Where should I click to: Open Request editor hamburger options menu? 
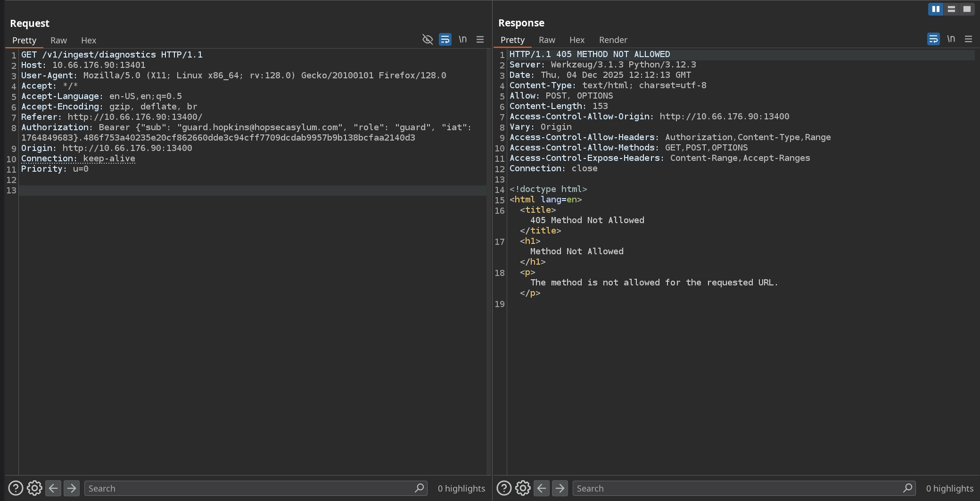pos(480,40)
